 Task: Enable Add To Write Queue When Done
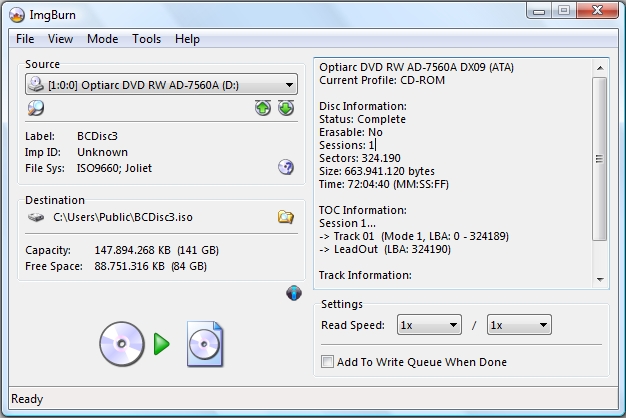pyautogui.click(x=327, y=362)
